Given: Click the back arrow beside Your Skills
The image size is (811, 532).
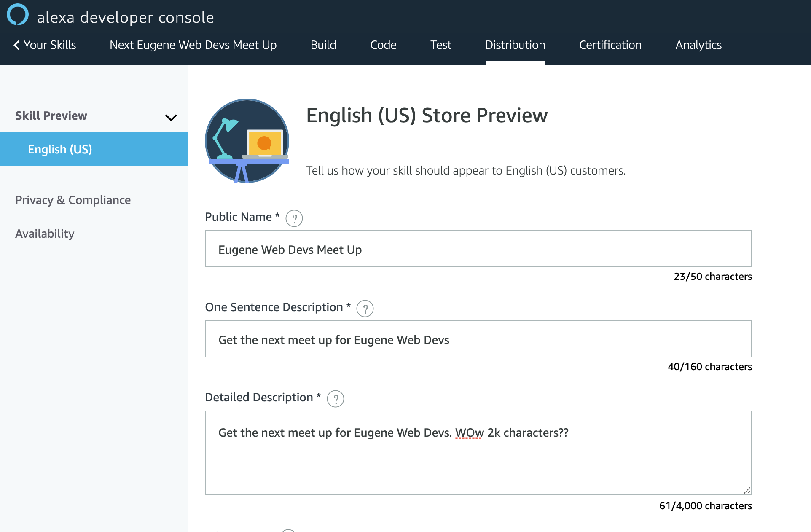Looking at the screenshot, I should (x=17, y=45).
